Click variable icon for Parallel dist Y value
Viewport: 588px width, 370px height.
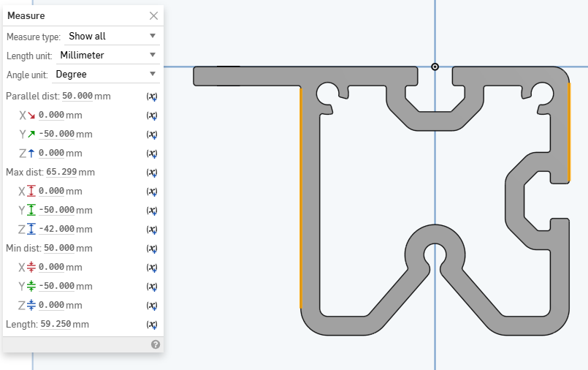pos(152,135)
